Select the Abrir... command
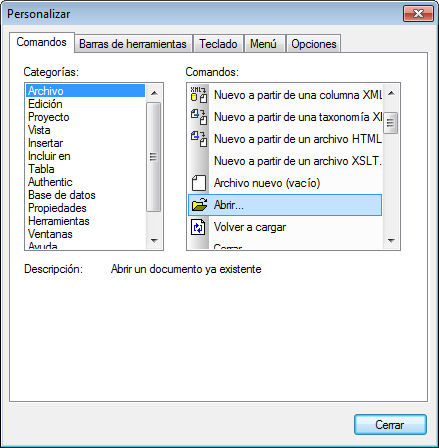Screen dimensions: 439x448 pos(285,205)
